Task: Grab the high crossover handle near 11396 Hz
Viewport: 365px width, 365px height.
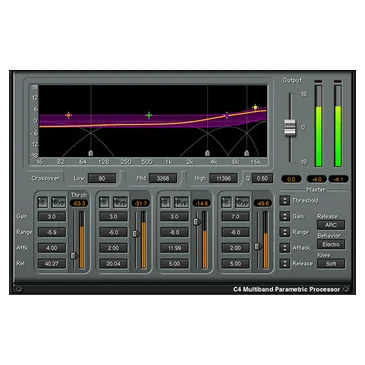Action: click(x=247, y=153)
